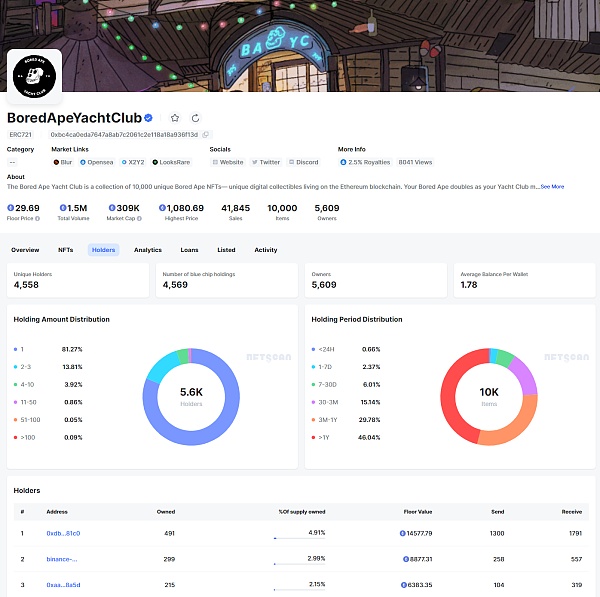Image resolution: width=600 pixels, height=597 pixels.
Task: Toggle the '<24H' holding period legend
Action: click(x=346, y=349)
